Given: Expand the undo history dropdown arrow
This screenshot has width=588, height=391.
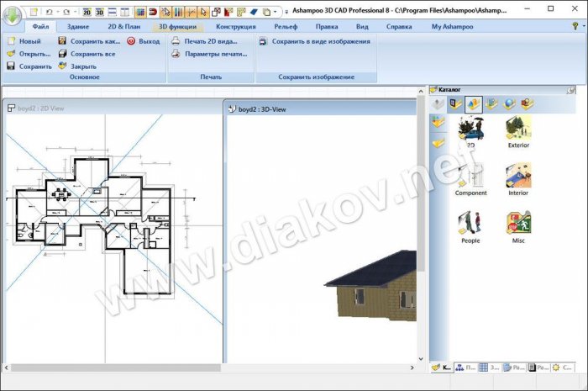Looking at the screenshot, I should 57,13.
